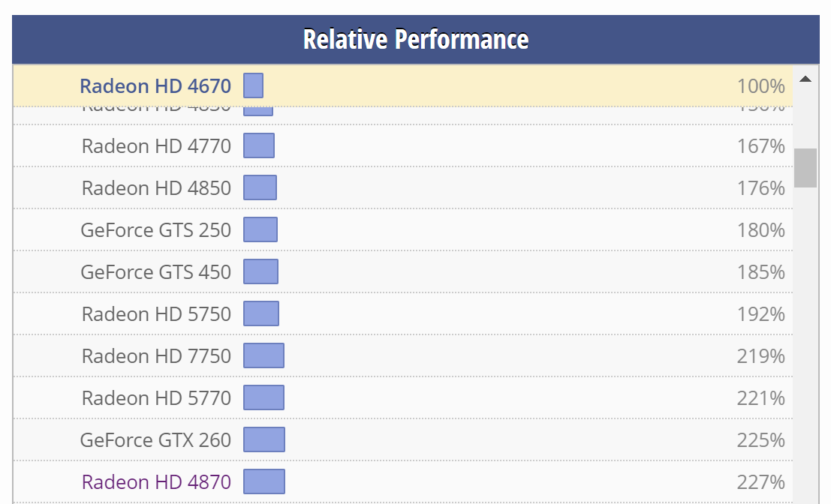Click the scrollbar track below the thumb
Screen dimensions: 831x504
click(805, 337)
